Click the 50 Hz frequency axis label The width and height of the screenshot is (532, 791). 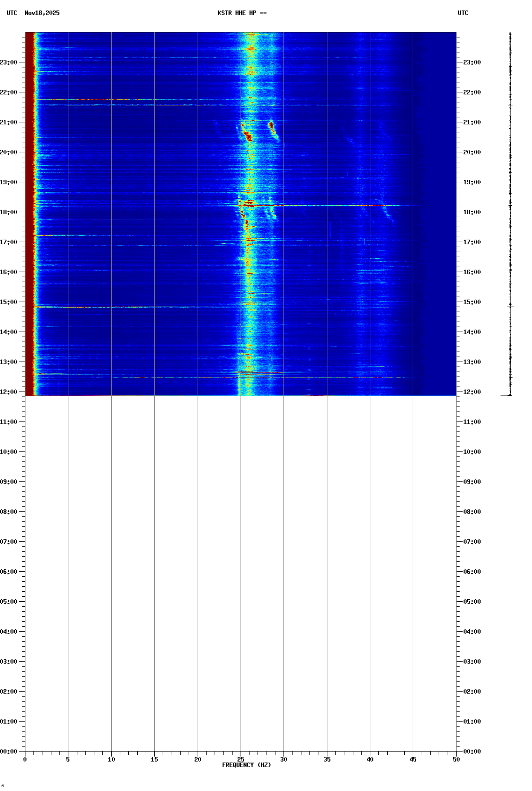tap(456, 760)
